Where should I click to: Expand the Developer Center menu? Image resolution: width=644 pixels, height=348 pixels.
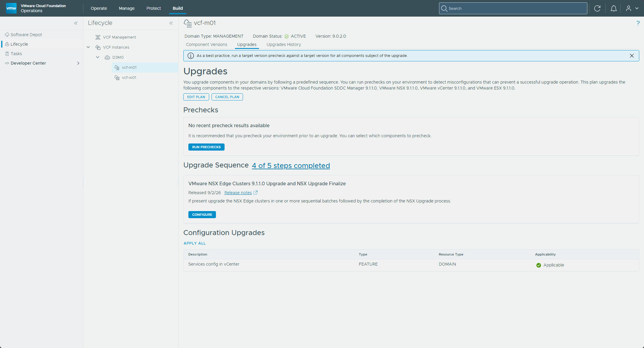point(78,63)
